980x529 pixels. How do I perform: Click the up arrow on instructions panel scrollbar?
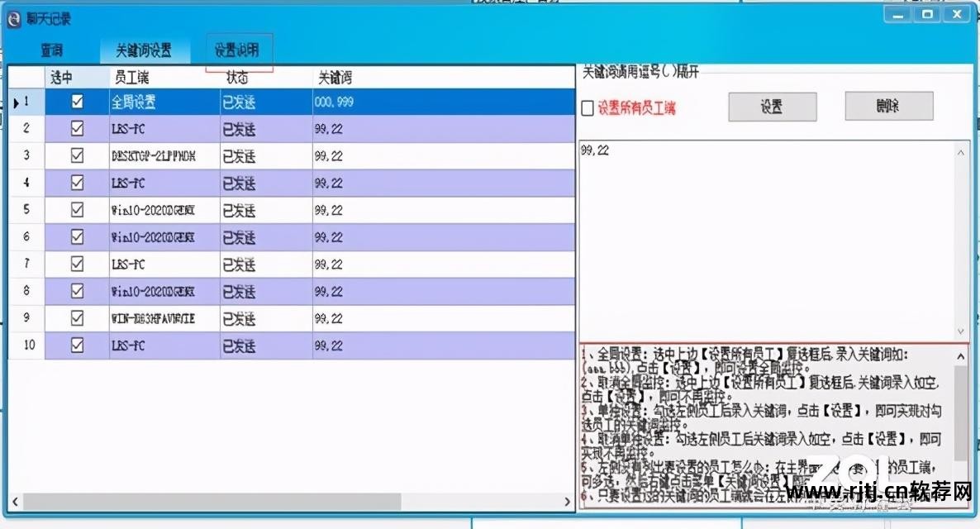pos(959,355)
